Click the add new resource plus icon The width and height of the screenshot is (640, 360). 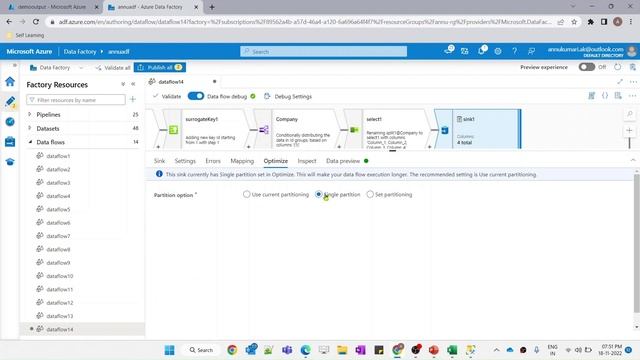coord(133,99)
